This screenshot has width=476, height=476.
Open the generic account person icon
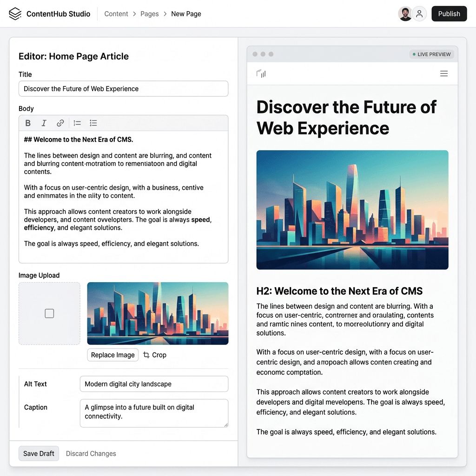(x=419, y=13)
